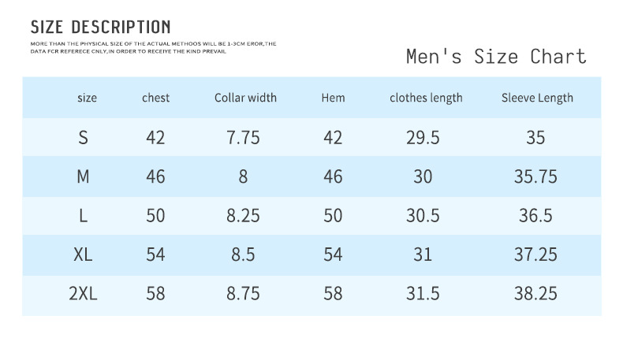Click the L size row label

pos(83,216)
